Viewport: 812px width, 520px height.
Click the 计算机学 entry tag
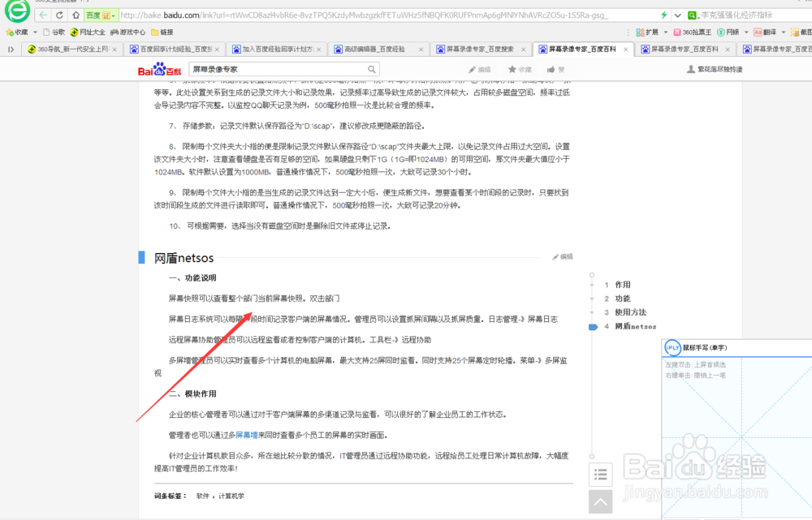[231, 496]
